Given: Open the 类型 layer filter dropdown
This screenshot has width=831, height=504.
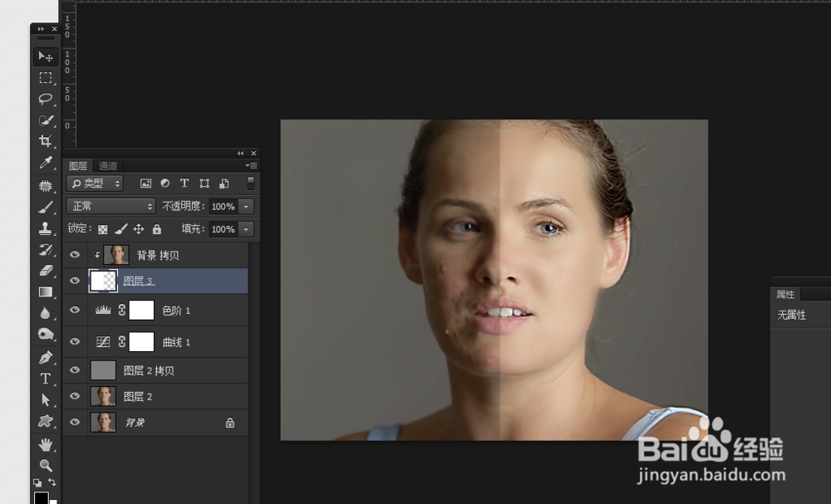Looking at the screenshot, I should [x=95, y=183].
